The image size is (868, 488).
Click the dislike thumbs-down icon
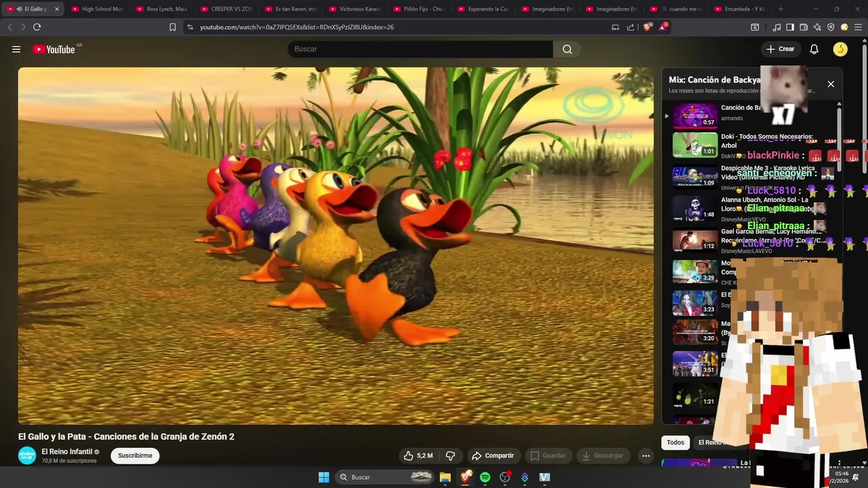(x=450, y=455)
